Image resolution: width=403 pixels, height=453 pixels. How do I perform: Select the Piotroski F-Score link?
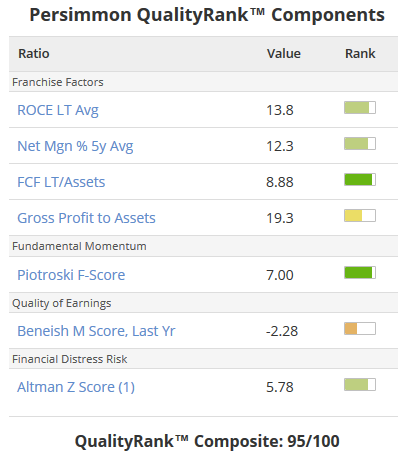(71, 275)
